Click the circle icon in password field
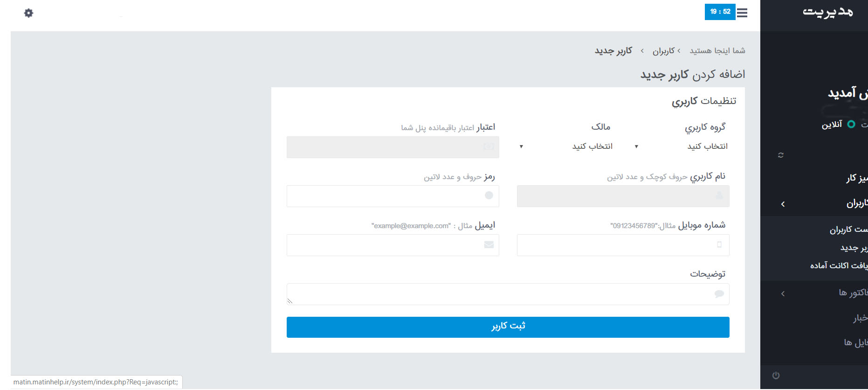Screen dimensions: 868x390 489,195
